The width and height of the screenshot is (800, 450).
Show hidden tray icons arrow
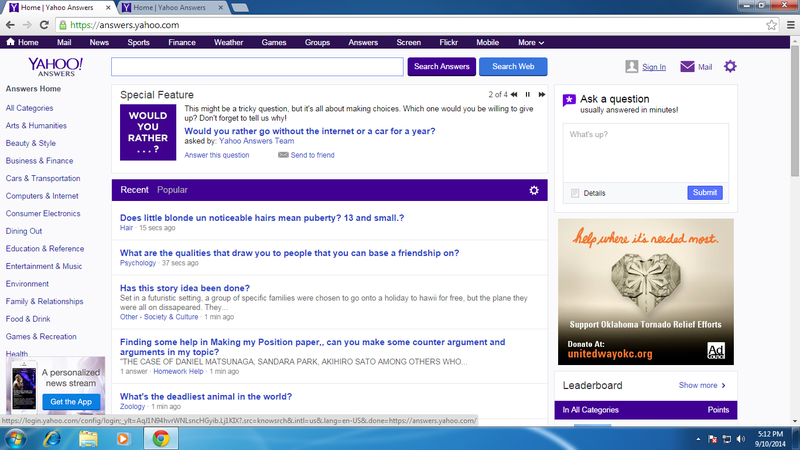[x=698, y=439]
